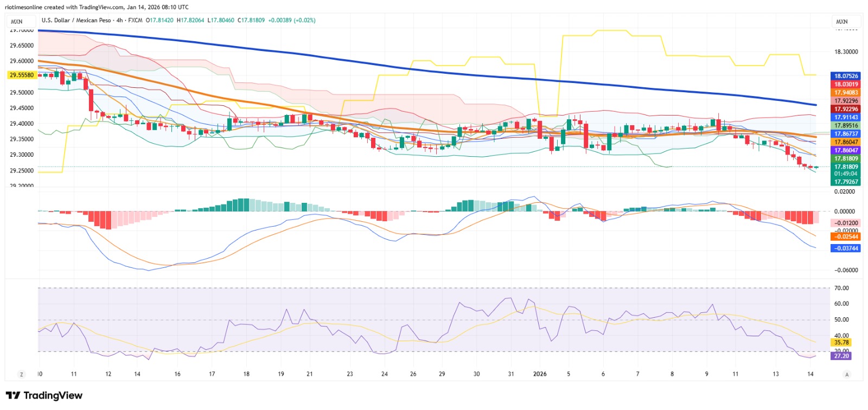The height and width of the screenshot is (410, 868).
Task: Click the red -0.01200 histogram label
Action: (846, 223)
